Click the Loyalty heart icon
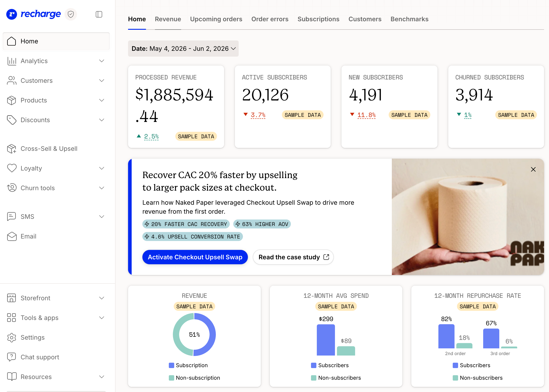 12,168
